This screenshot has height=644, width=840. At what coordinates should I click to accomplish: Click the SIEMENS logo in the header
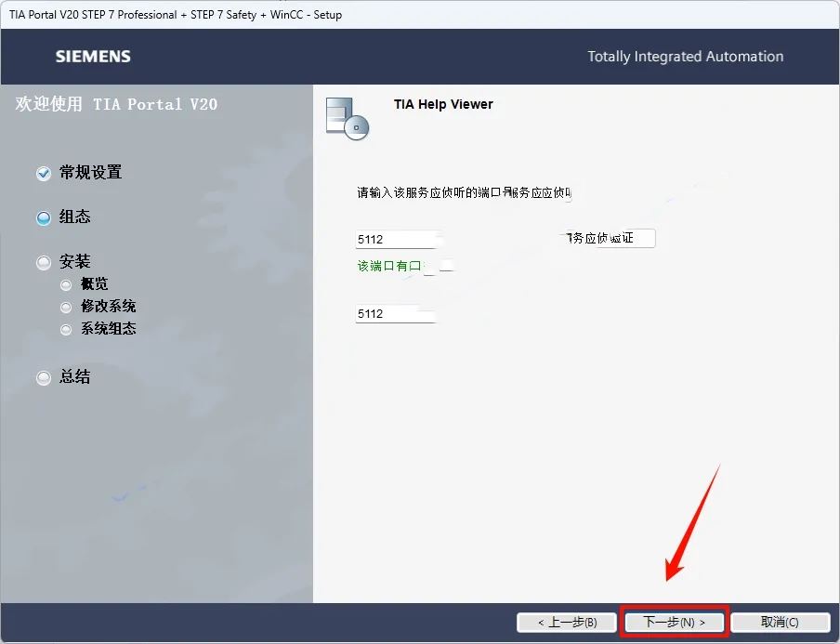point(94,57)
